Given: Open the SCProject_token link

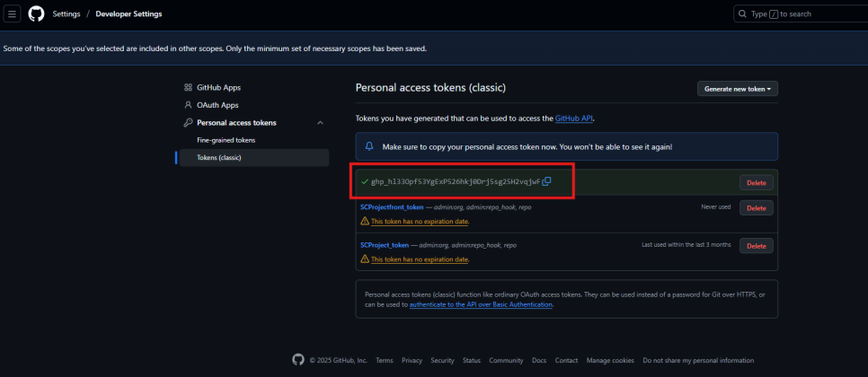Looking at the screenshot, I should pos(385,245).
